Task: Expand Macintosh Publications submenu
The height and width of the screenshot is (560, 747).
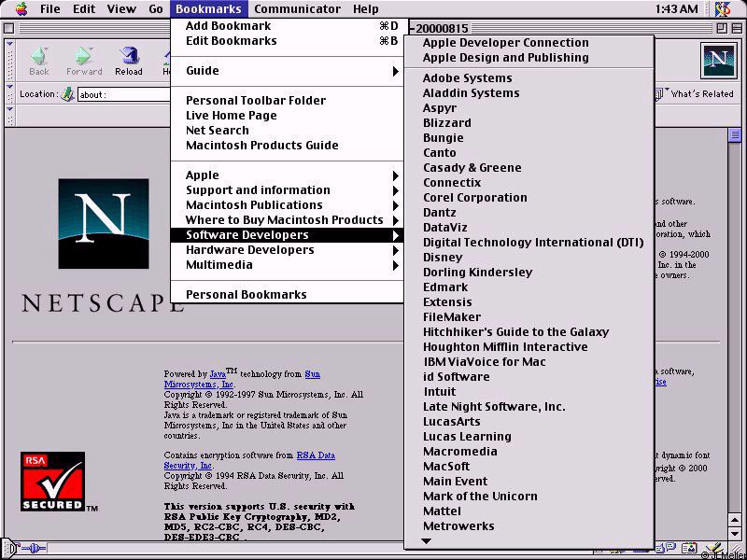Action: coord(287,205)
